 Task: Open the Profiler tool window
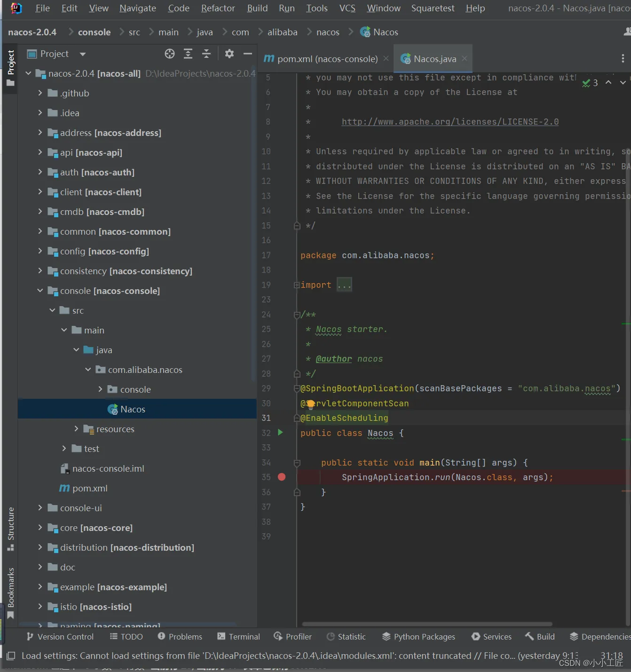tap(292, 636)
